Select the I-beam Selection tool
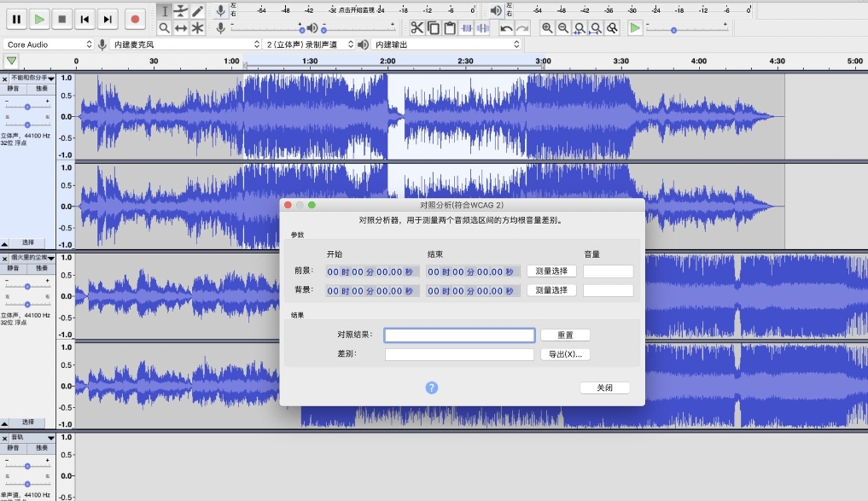This screenshot has height=501, width=868. click(165, 11)
